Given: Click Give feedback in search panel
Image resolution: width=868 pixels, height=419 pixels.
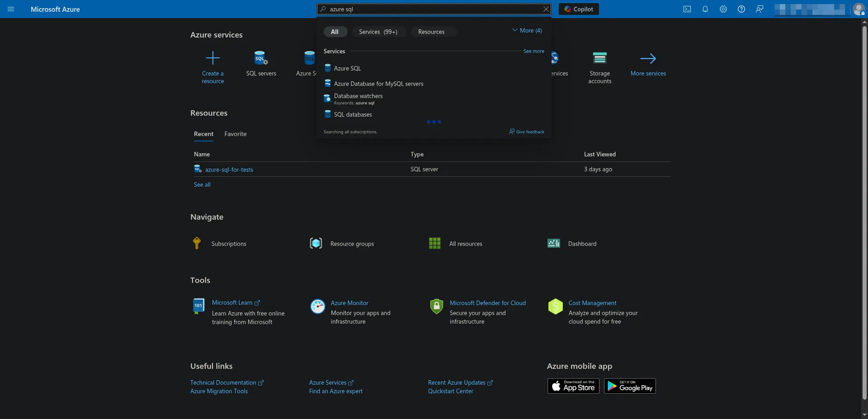Looking at the screenshot, I should pos(527,132).
